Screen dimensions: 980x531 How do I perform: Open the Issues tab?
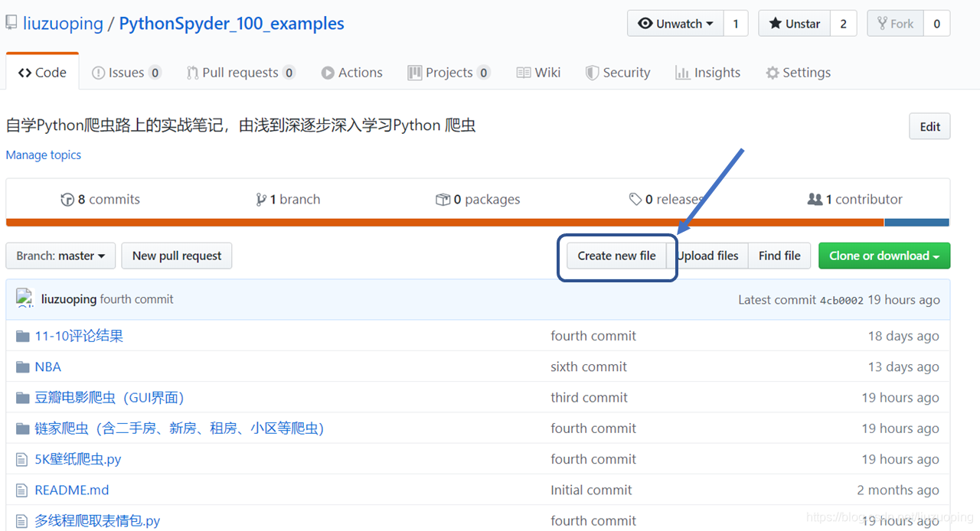pyautogui.click(x=126, y=73)
